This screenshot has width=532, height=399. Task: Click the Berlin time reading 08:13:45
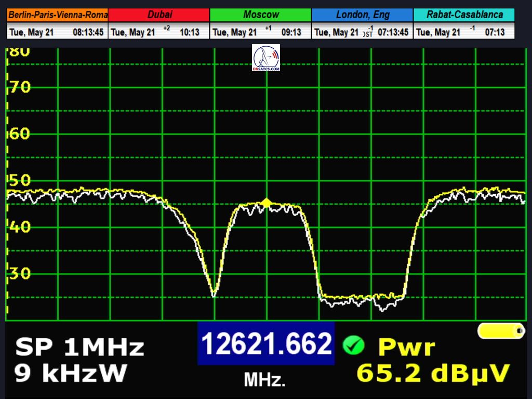pos(88,32)
